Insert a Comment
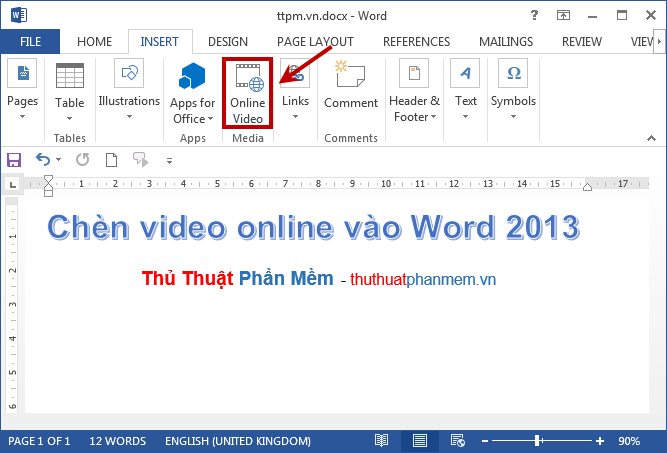Viewport: 667px width, 453px height. (x=351, y=90)
